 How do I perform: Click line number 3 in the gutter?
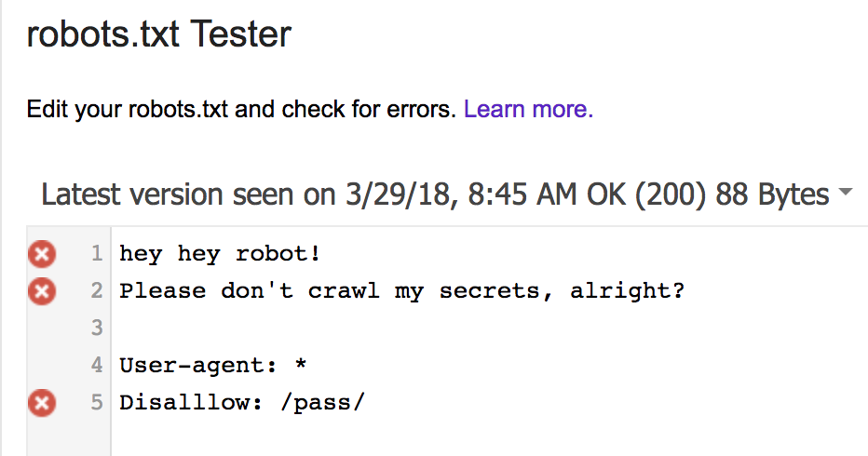tap(97, 328)
